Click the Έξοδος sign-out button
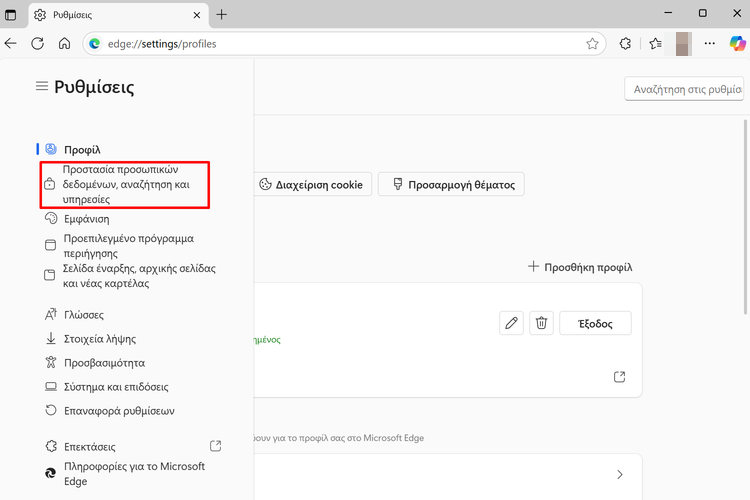The width and height of the screenshot is (750, 500). tap(595, 323)
